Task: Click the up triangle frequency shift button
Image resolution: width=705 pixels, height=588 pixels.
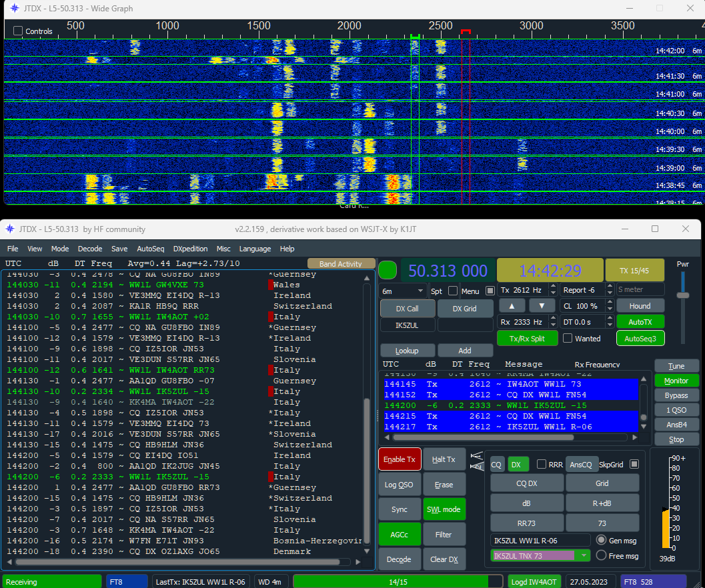Action: click(512, 306)
